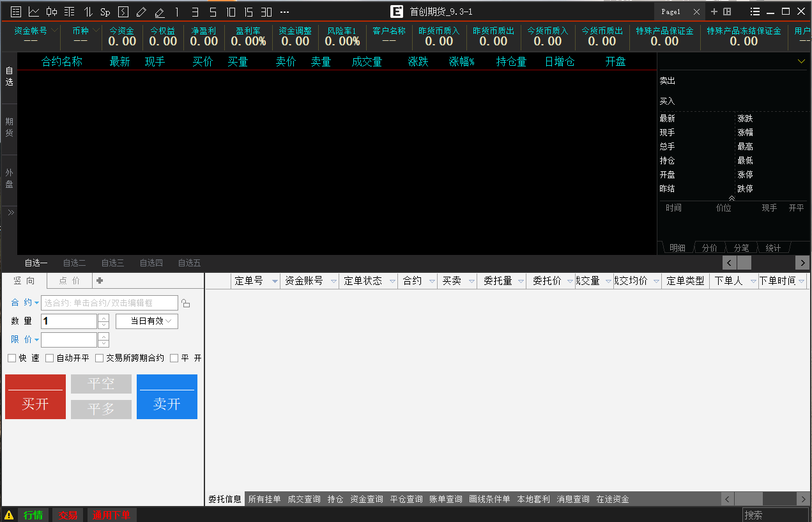This screenshot has width=812, height=522.
Task: Open the 当日有效 validity dropdown
Action: click(x=147, y=321)
